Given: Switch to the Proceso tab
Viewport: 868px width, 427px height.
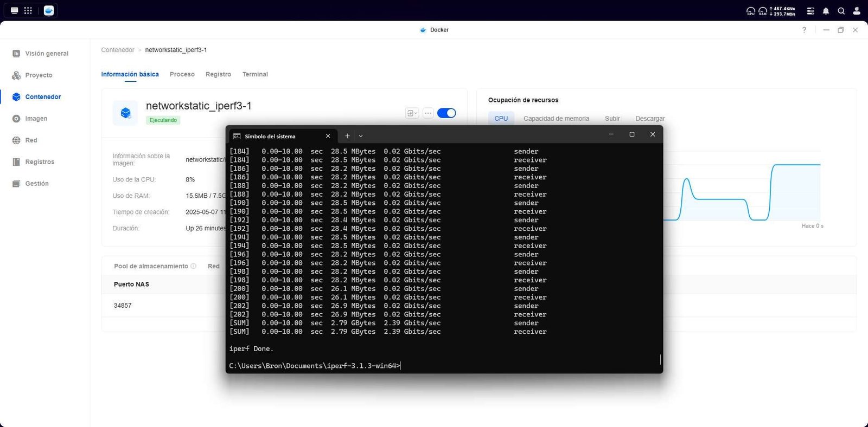Looking at the screenshot, I should tap(182, 74).
